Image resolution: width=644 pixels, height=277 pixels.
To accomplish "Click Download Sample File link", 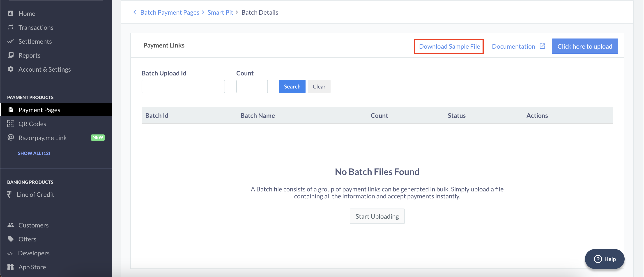I will [x=449, y=46].
